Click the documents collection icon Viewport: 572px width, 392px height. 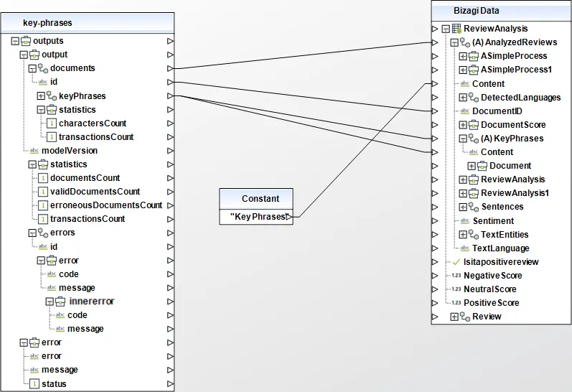[43, 68]
